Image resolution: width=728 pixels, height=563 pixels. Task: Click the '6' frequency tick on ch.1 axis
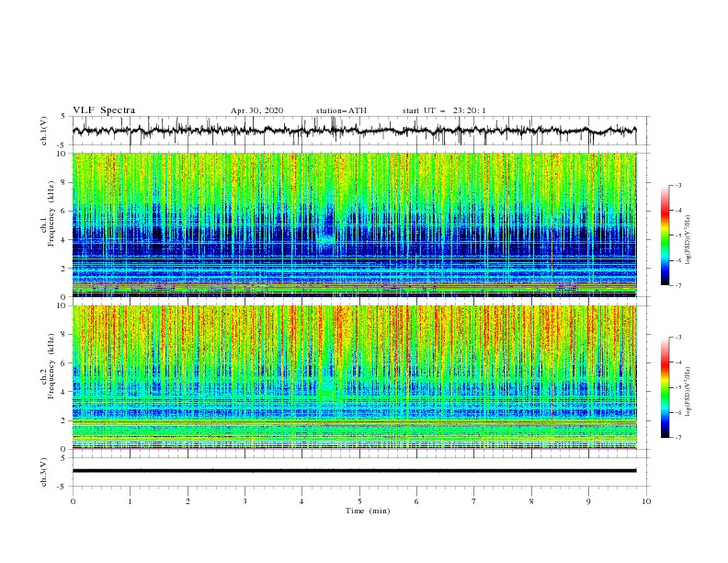(64, 211)
